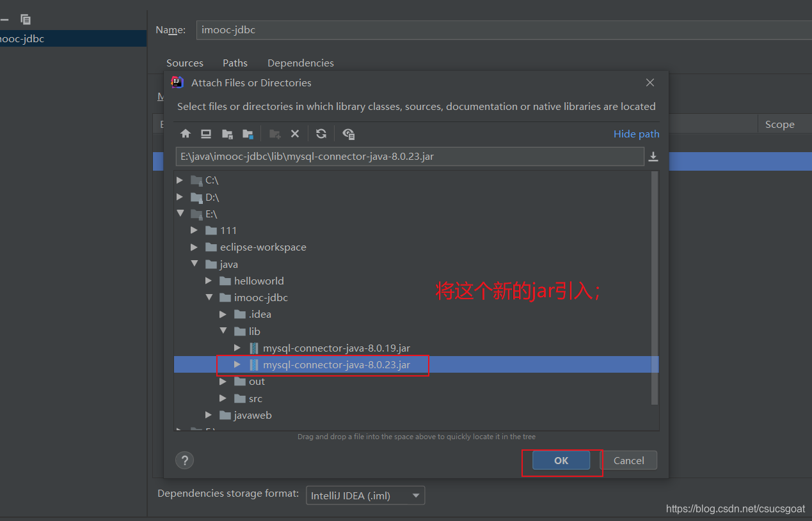Click the file tree vertical scrollbar
812x521 pixels.
655,288
